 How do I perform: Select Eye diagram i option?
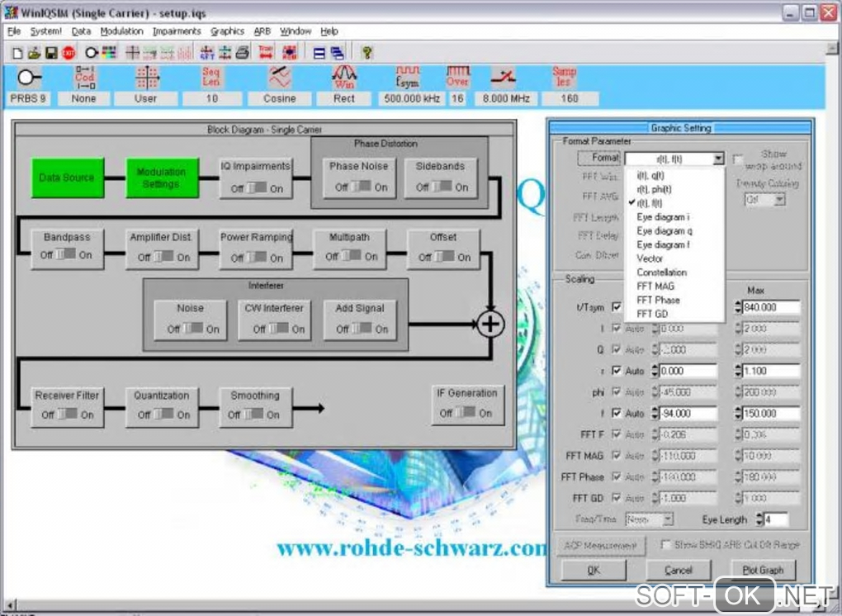(x=663, y=217)
